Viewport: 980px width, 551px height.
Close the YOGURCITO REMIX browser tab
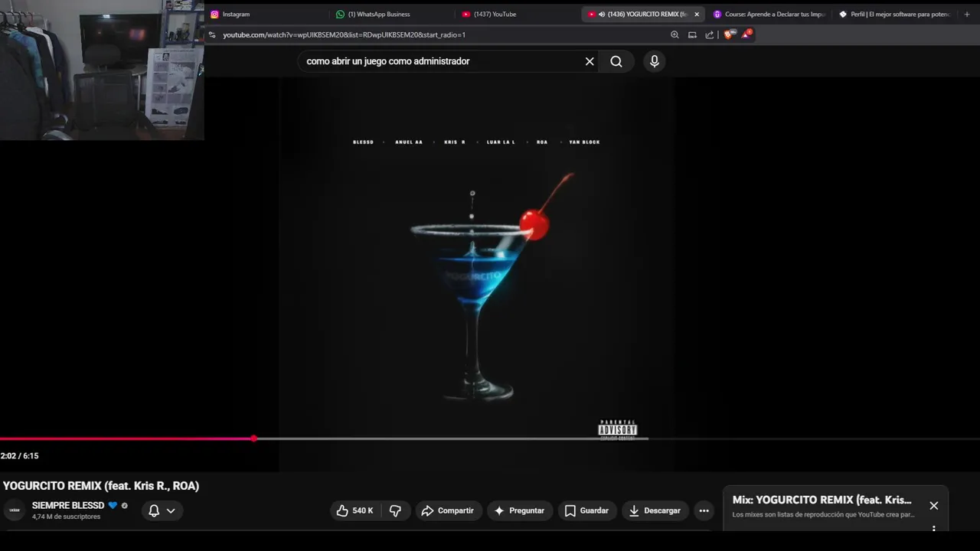click(x=697, y=14)
